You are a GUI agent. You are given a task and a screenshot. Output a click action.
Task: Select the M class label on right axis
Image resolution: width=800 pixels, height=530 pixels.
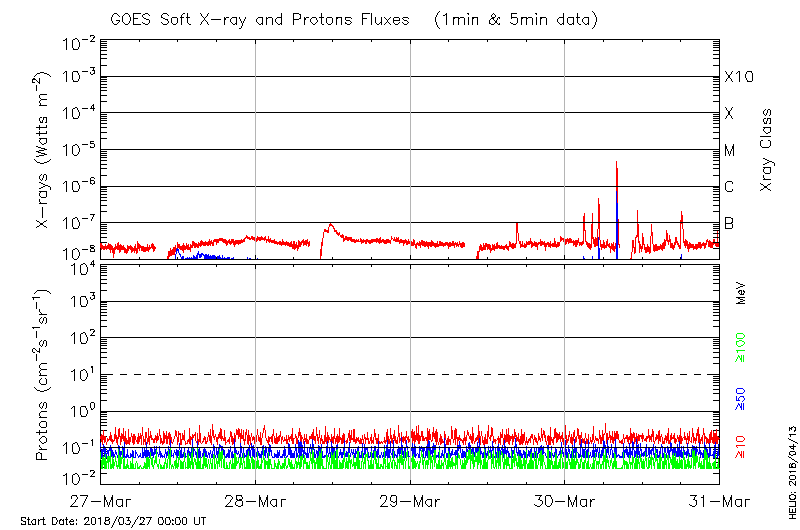click(x=730, y=150)
